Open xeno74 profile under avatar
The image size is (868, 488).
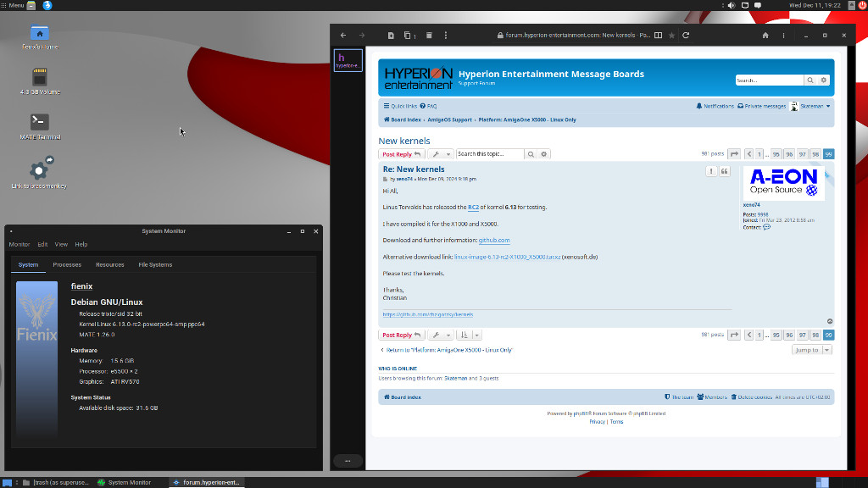[751, 205]
